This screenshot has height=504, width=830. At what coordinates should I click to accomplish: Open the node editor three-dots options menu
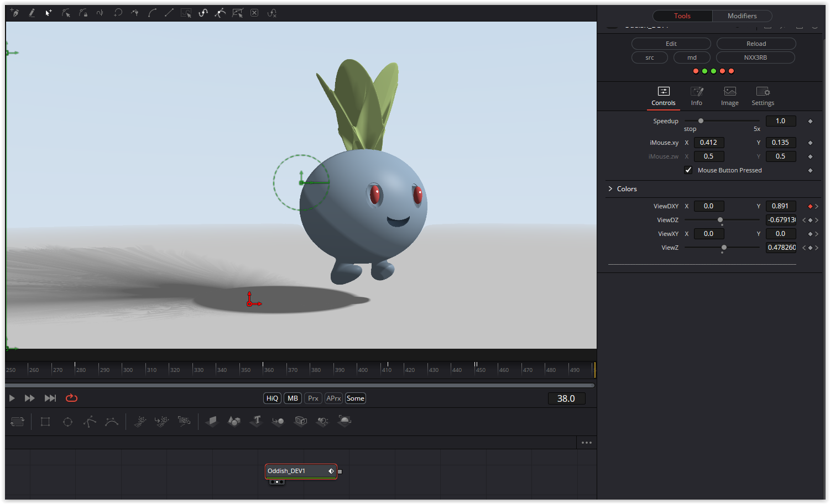pos(587,443)
